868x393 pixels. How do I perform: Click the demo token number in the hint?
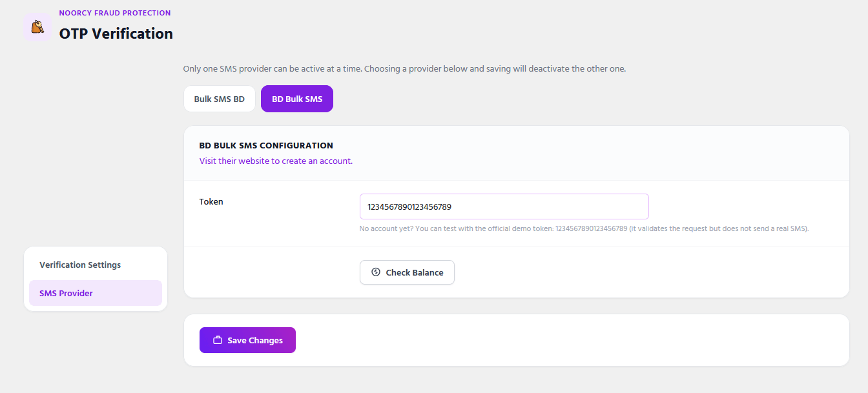tap(592, 228)
